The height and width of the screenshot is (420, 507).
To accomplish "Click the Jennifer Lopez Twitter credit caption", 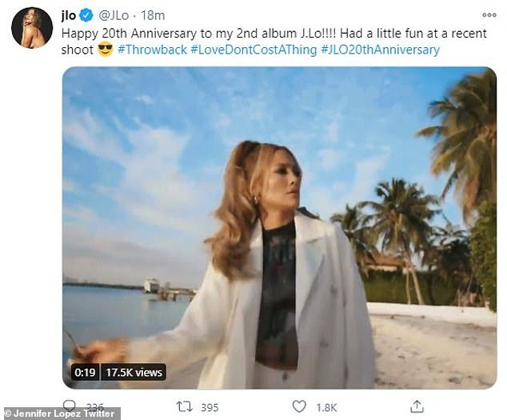I will (x=60, y=414).
